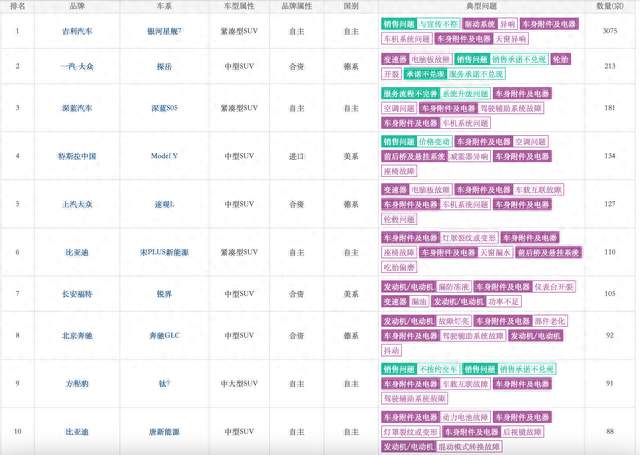Click the 天窗漏水 issue tag
640x455 pixels.
[x=495, y=253]
